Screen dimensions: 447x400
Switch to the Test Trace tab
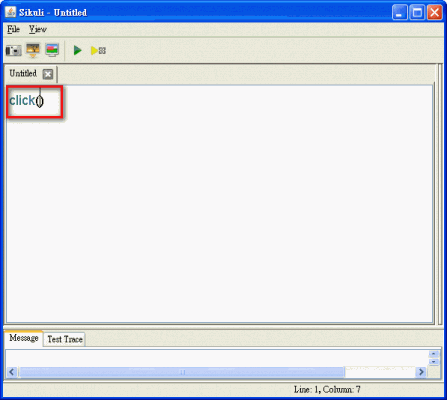pyautogui.click(x=65, y=339)
